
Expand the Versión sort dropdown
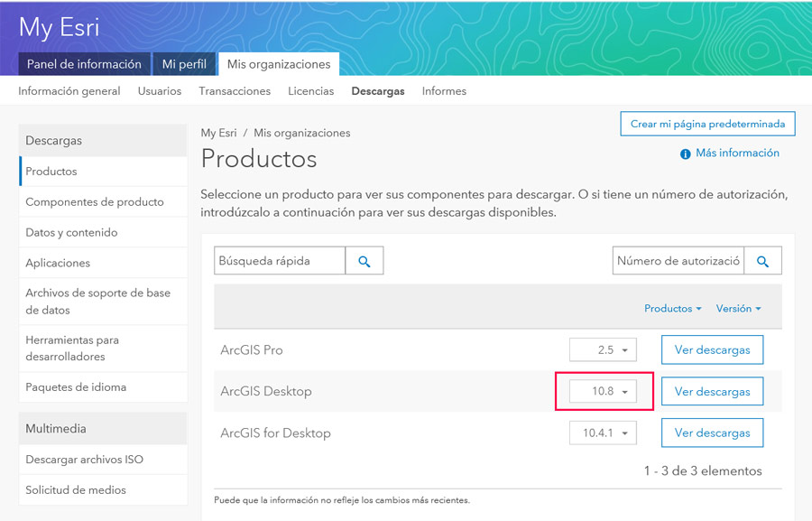click(738, 309)
